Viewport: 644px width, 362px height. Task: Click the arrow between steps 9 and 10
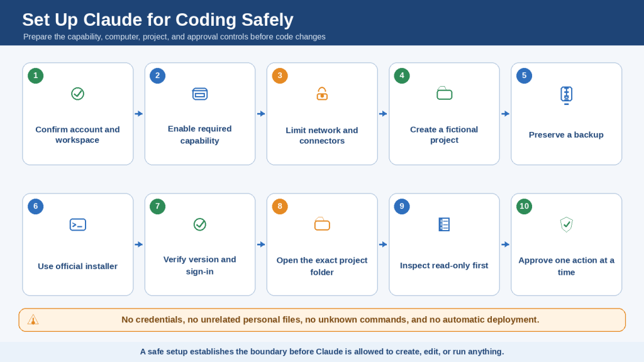point(505,244)
